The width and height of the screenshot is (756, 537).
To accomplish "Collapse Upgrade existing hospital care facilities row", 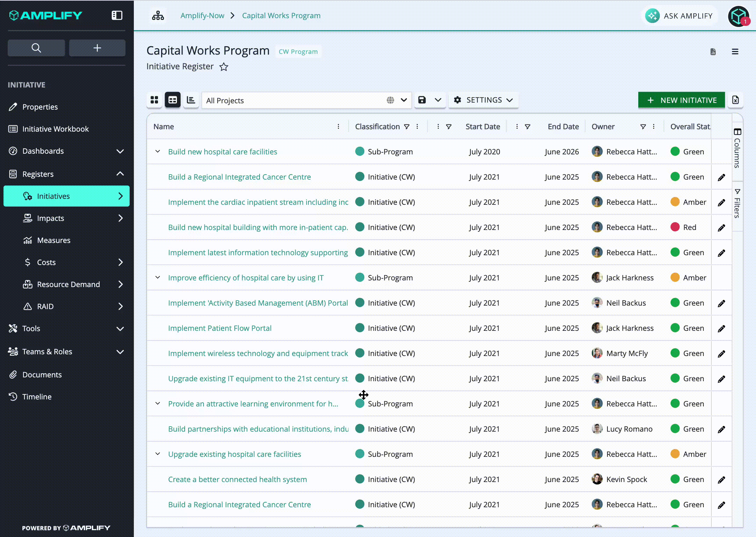I will click(158, 454).
